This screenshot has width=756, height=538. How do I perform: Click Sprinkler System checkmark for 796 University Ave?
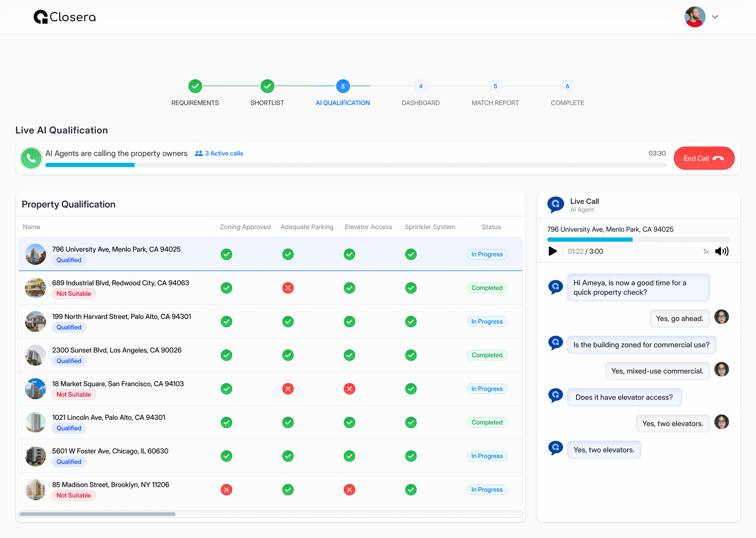[411, 254]
